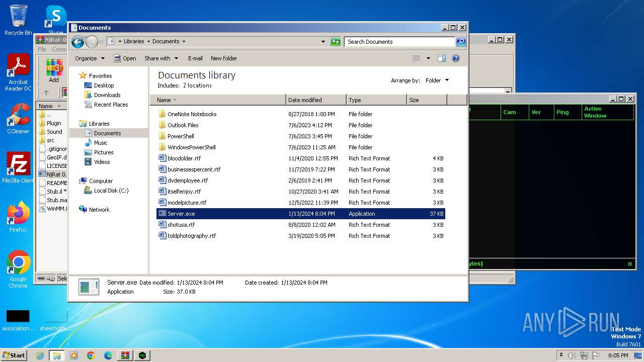Click the 2 locations link
This screenshot has width=644, height=362.
[x=197, y=85]
